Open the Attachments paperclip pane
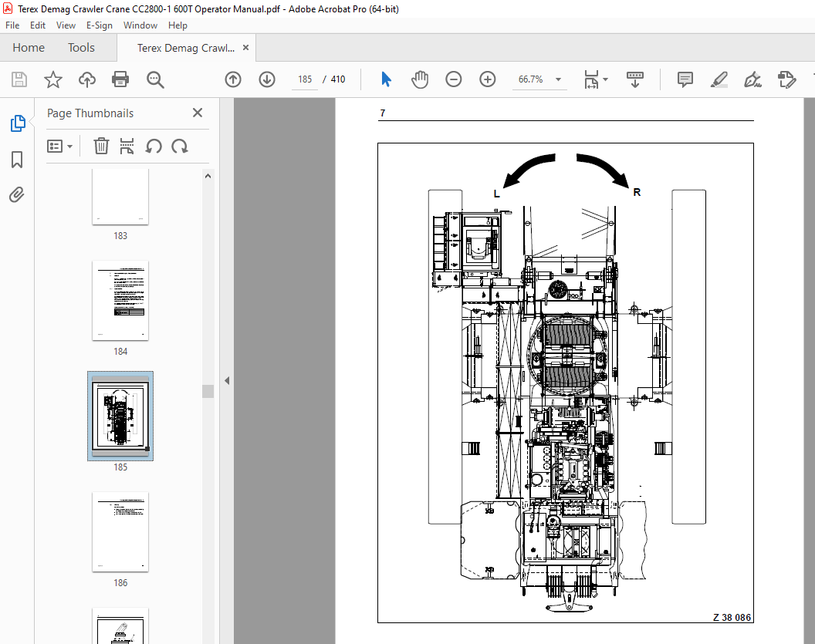Image resolution: width=815 pixels, height=644 pixels. (17, 195)
